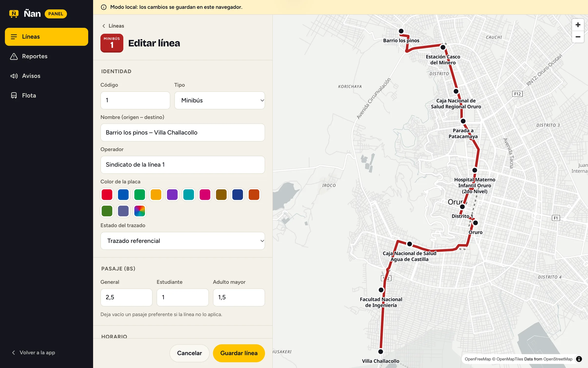Click Volver a la app link
Screen dimensions: 588x368
pos(34,353)
